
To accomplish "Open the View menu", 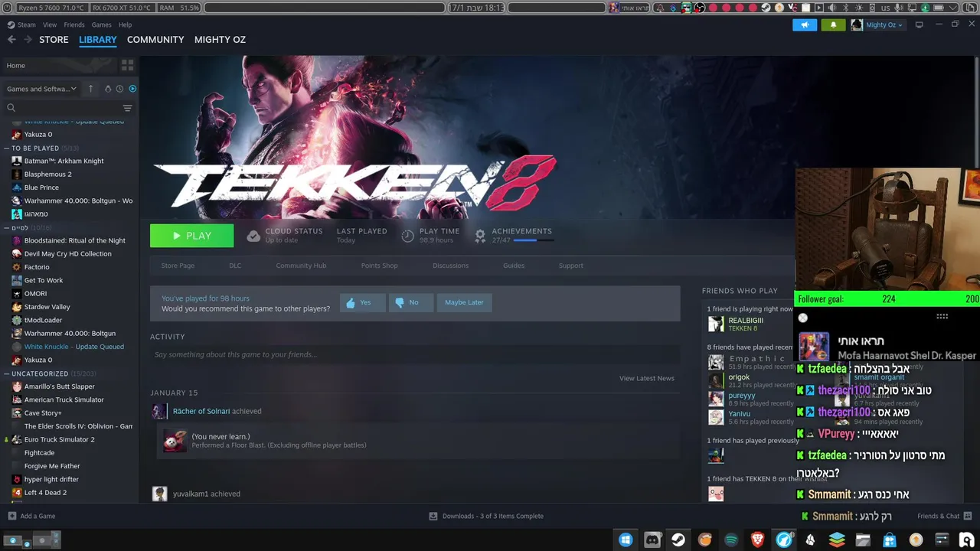I will [x=50, y=24].
